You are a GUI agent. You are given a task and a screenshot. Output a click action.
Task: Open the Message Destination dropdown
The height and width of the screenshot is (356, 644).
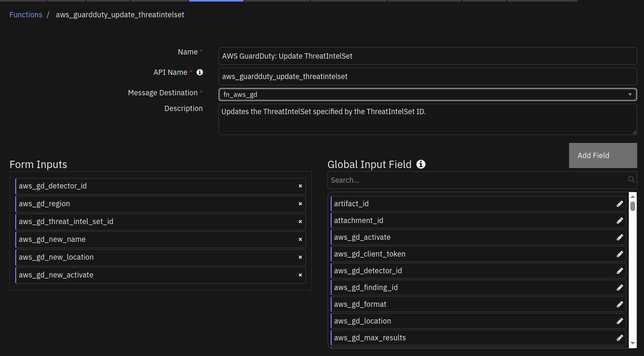coord(428,94)
